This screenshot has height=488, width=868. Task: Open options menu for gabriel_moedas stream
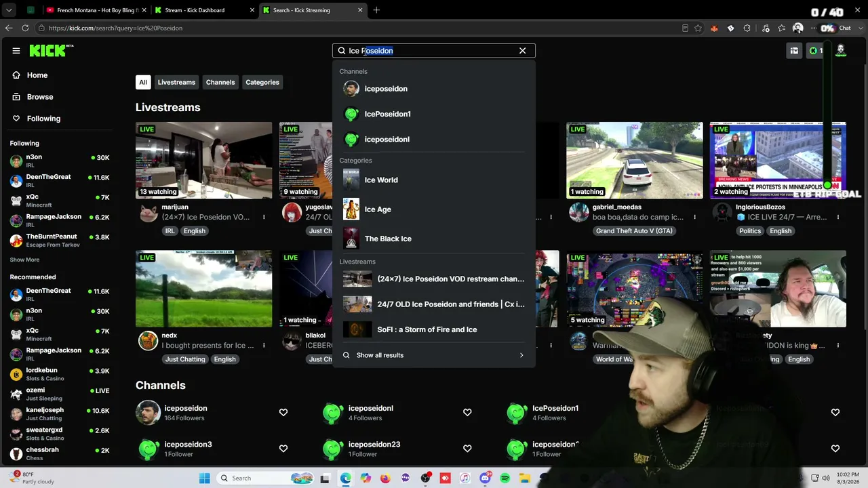(x=695, y=217)
